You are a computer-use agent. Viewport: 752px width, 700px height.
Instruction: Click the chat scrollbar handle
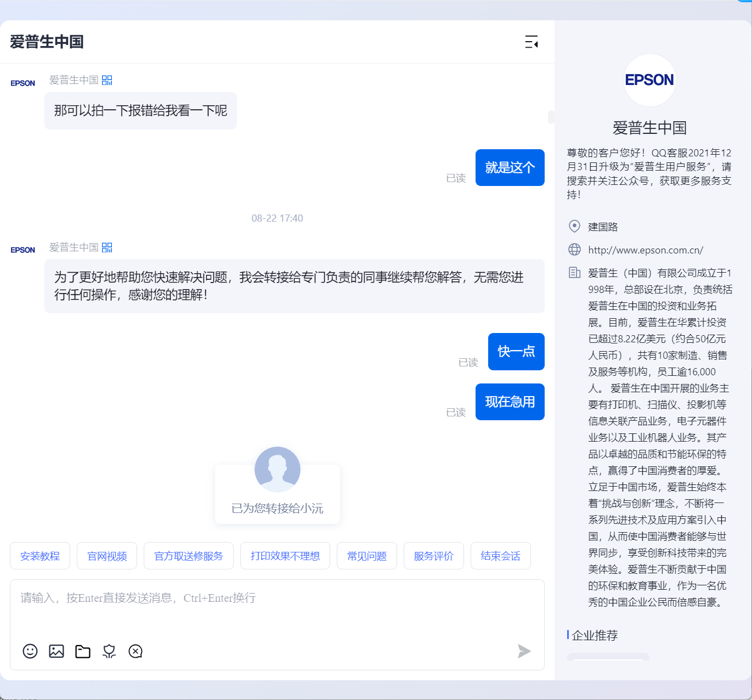pyautogui.click(x=551, y=117)
